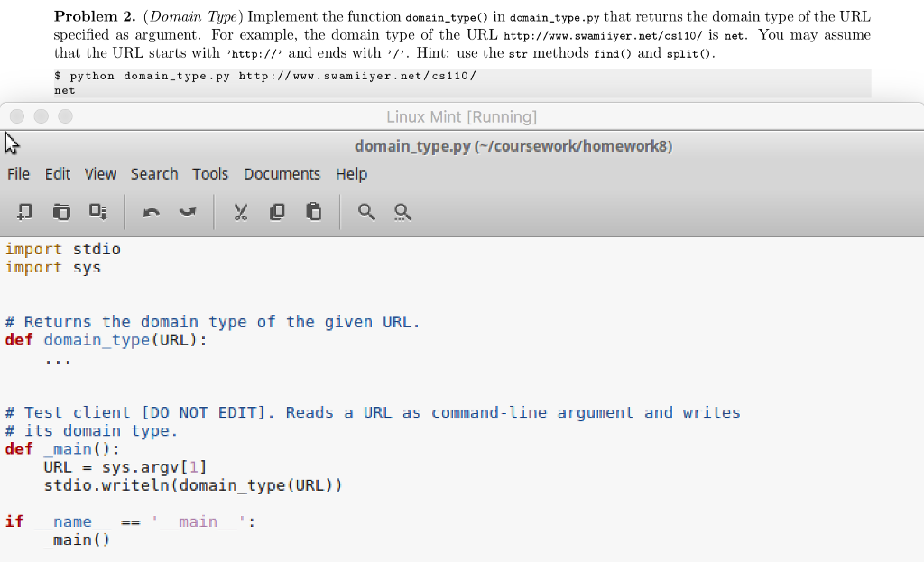Open the Documents menu
The image size is (924, 562).
pyautogui.click(x=282, y=174)
